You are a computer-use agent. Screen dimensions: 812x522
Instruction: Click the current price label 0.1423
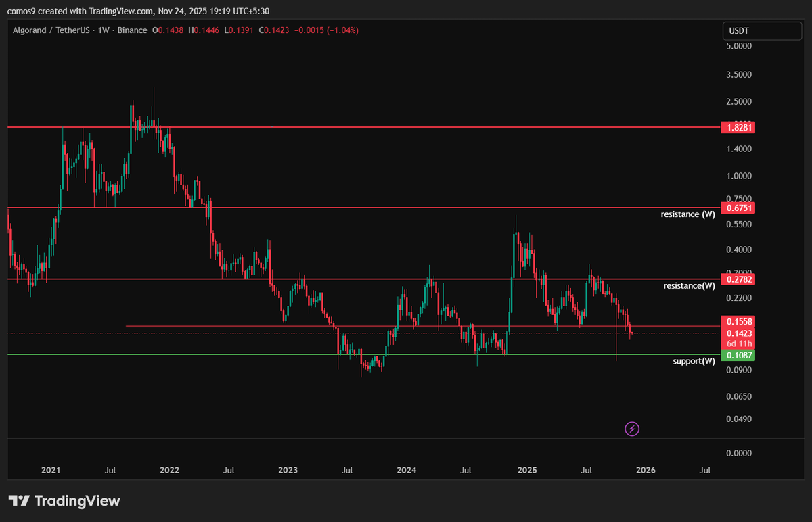(738, 333)
